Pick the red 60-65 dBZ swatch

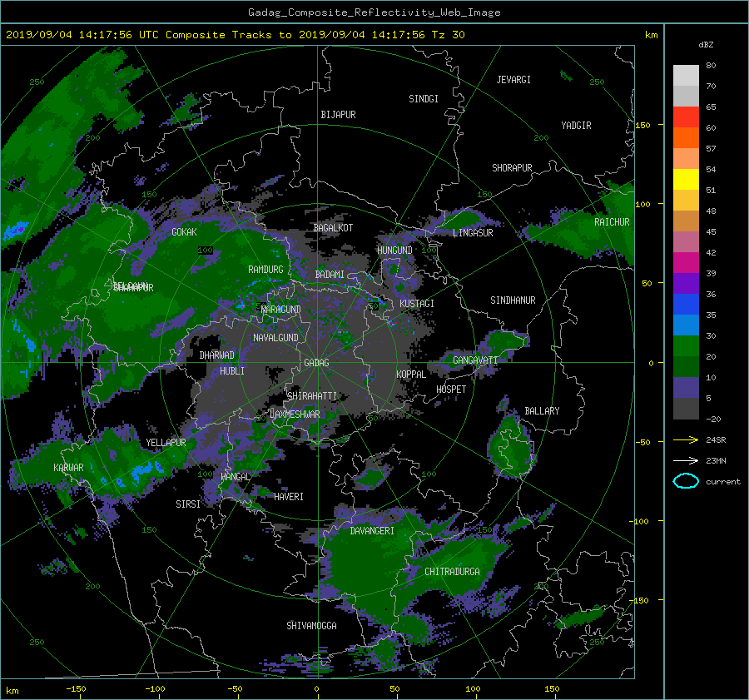(686, 117)
